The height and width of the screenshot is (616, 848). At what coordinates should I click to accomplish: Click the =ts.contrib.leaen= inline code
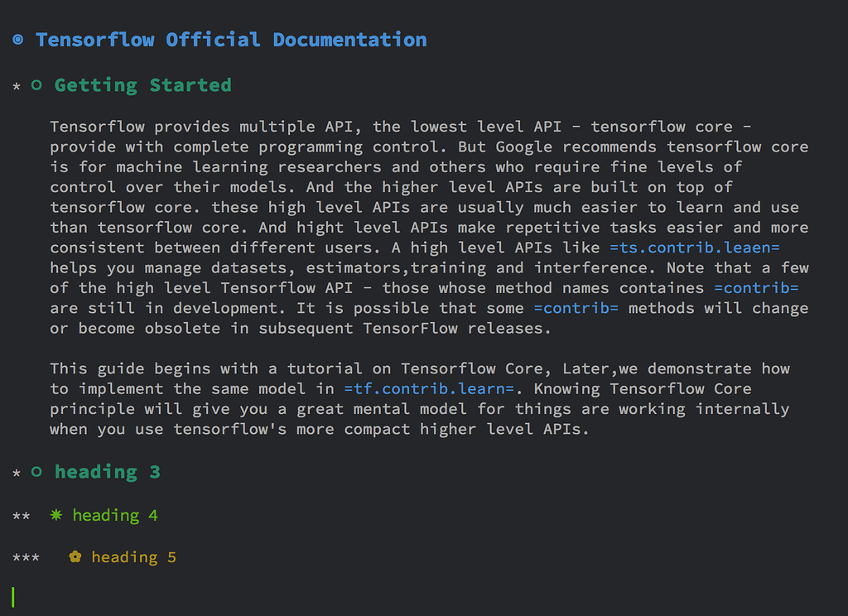pyautogui.click(x=695, y=248)
